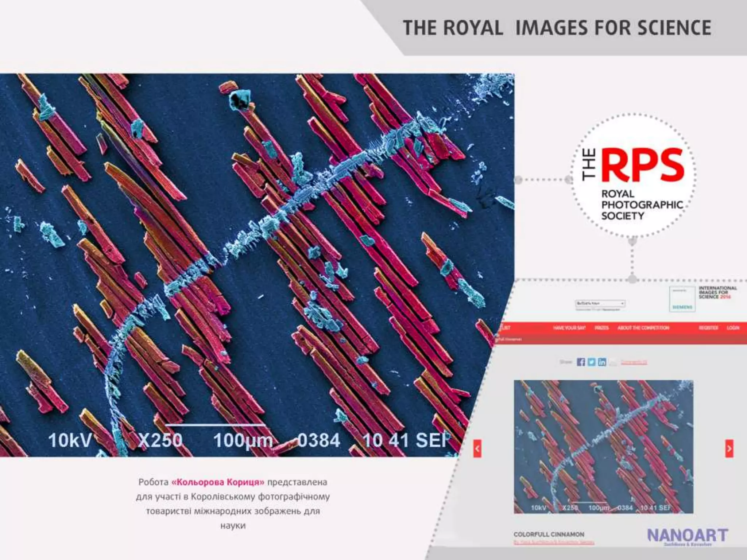747x560 pixels.
Task: Open the Comments link beside share icons
Action: 634,362
